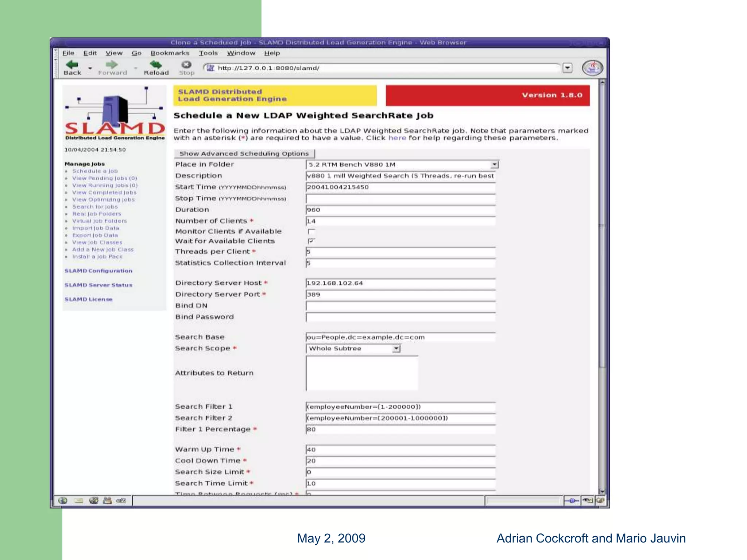The height and width of the screenshot is (560, 747).
Task: Click the Filter 1 Percentage field
Action: pos(400,429)
